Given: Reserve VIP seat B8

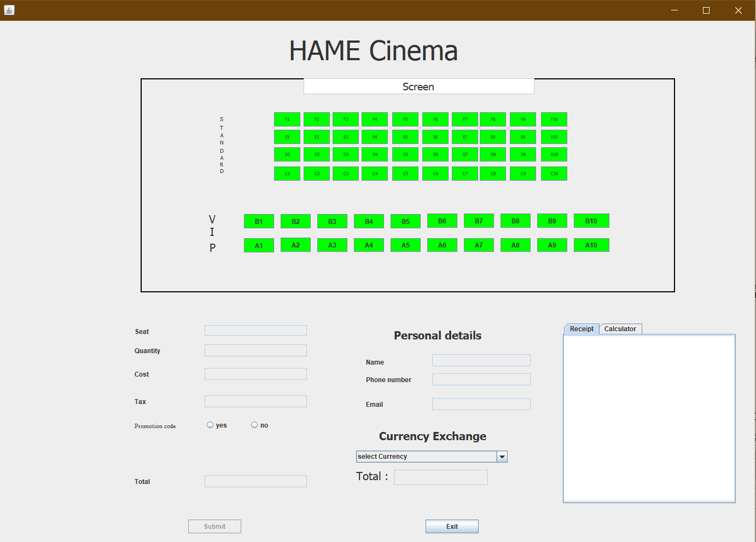Looking at the screenshot, I should click(515, 221).
